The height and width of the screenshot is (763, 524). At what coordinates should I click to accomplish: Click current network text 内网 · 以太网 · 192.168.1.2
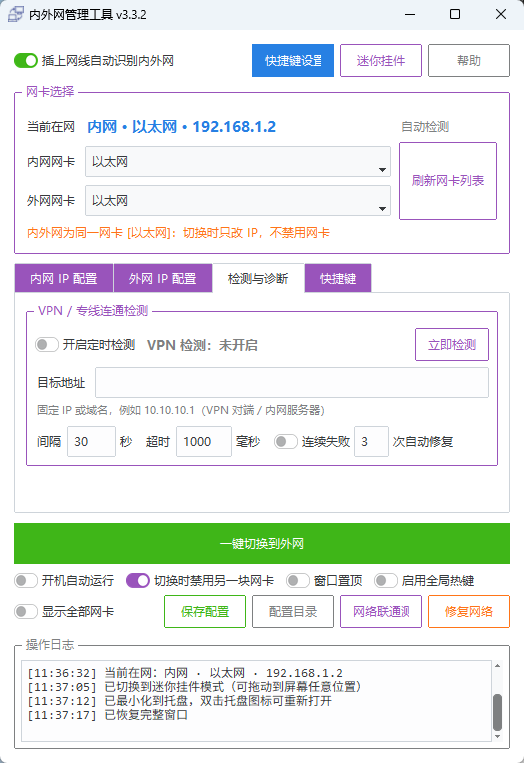point(181,127)
